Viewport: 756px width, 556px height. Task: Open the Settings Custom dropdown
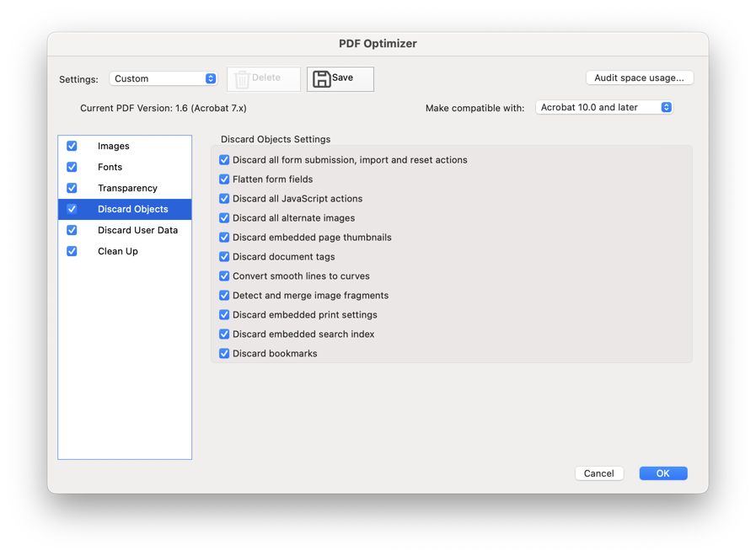(x=163, y=78)
